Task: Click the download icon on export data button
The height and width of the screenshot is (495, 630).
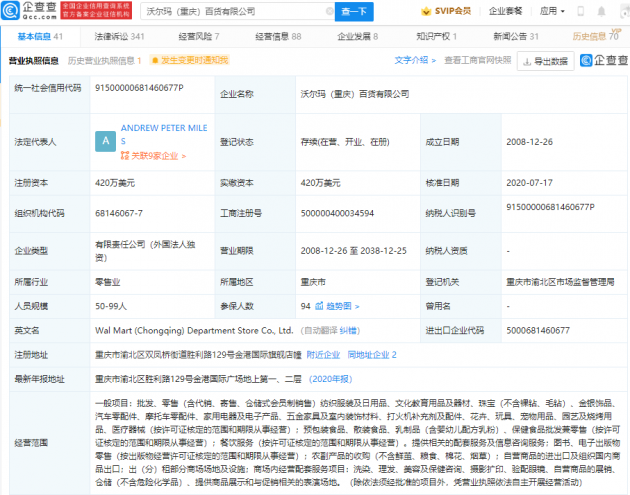Action: coord(527,62)
